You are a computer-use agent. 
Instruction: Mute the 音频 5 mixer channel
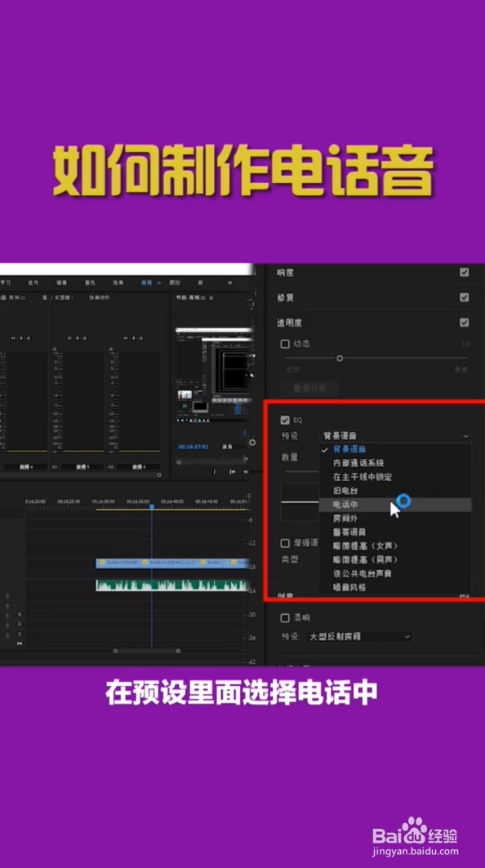(69, 338)
